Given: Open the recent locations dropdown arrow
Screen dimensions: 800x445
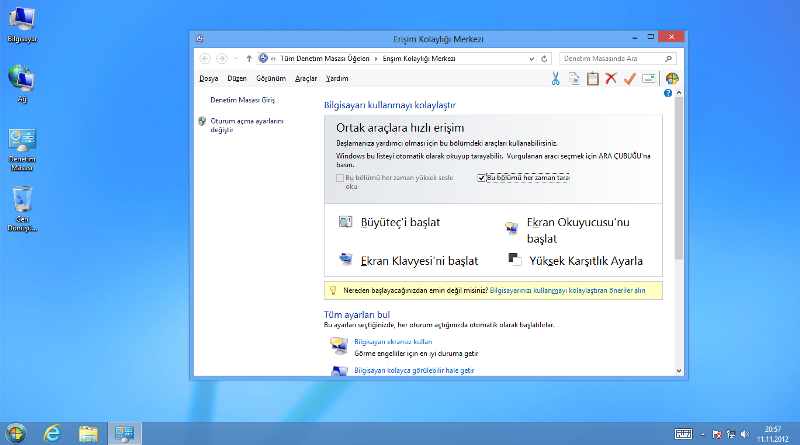Looking at the screenshot, I should coord(236,59).
